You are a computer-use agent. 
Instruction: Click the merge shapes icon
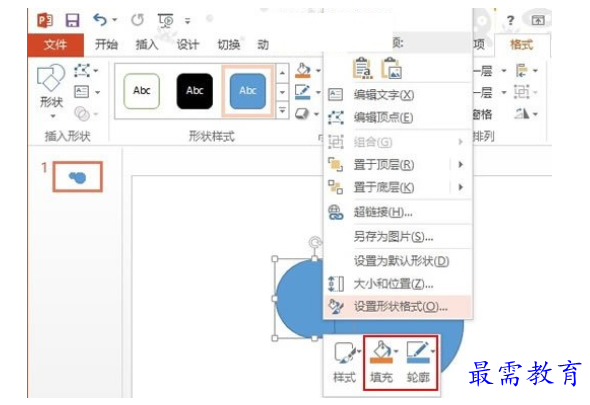coord(82,113)
